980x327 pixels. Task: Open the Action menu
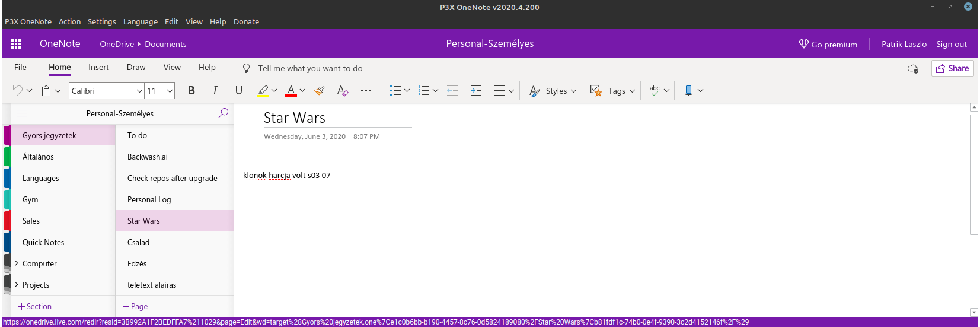[69, 21]
